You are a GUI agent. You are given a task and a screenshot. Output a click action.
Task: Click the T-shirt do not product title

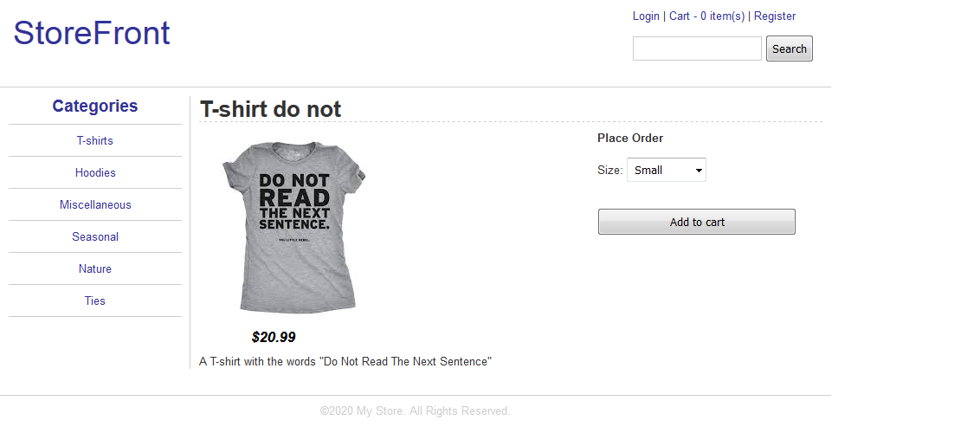tap(271, 109)
